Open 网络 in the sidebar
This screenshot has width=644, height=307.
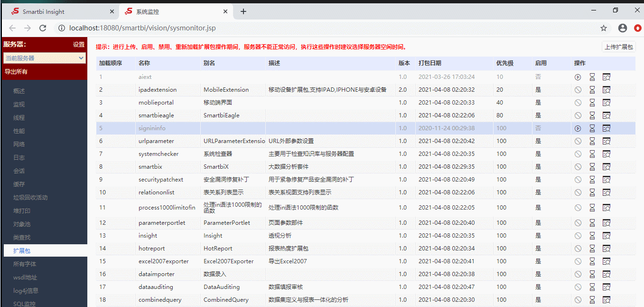click(19, 144)
